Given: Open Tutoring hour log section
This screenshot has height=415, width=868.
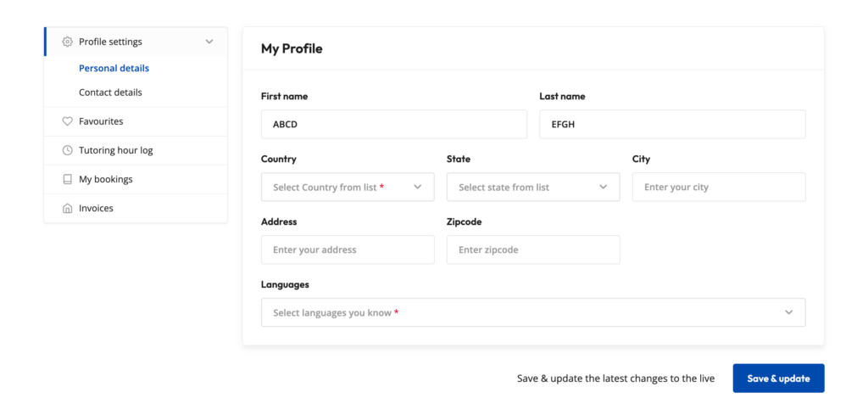Looking at the screenshot, I should click(115, 150).
